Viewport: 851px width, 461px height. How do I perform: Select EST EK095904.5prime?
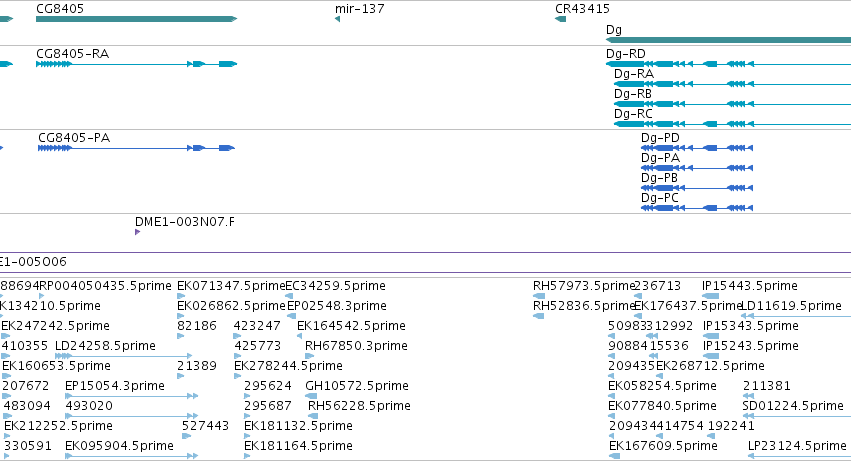click(119, 447)
